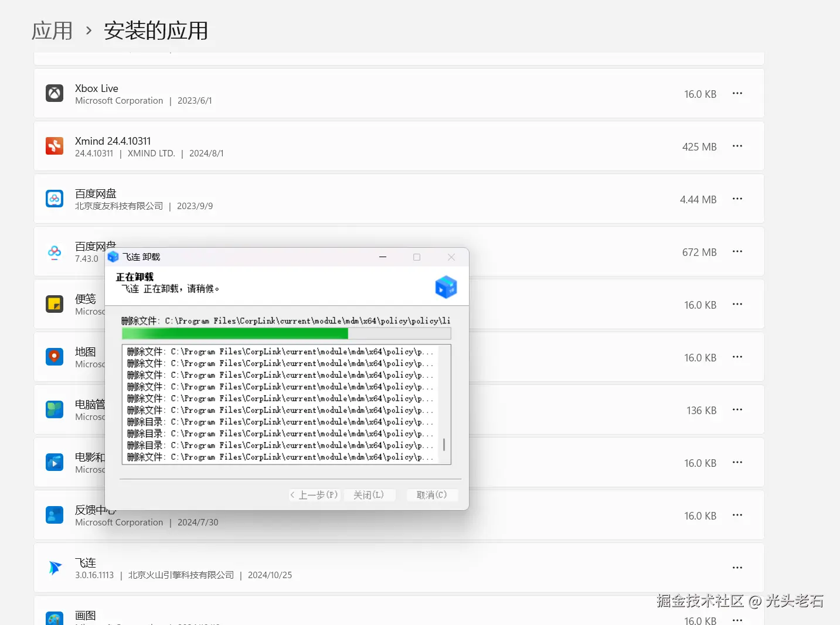Click the disabled maximize button of uninstaller
This screenshot has width=840, height=625.
pyautogui.click(x=417, y=257)
